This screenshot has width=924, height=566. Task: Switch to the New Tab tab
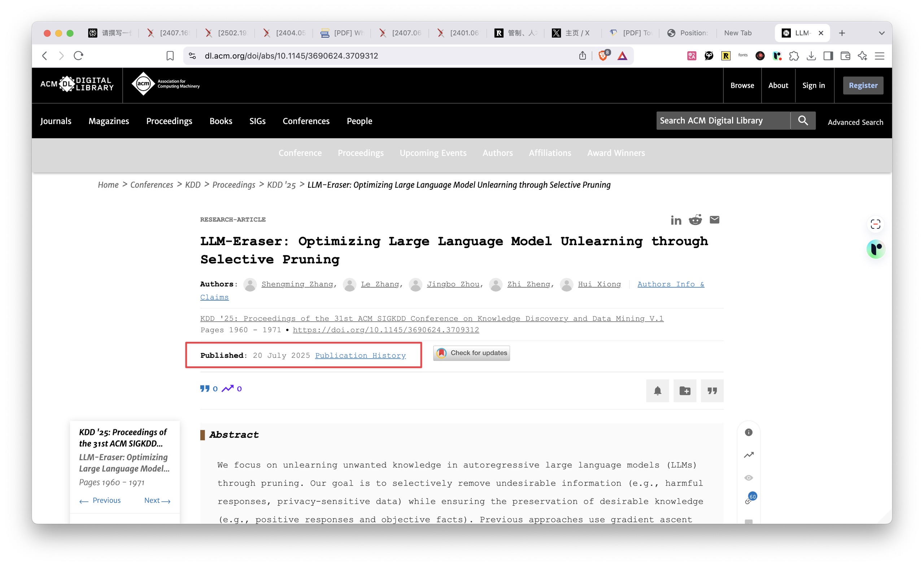pos(738,33)
